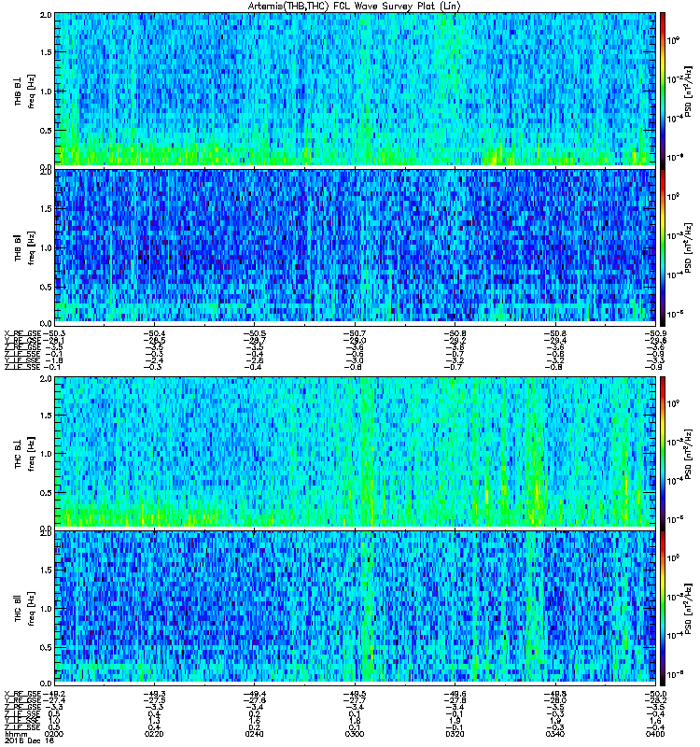
Task: Click the '2016 Dec 16' date label
Action: [29, 740]
